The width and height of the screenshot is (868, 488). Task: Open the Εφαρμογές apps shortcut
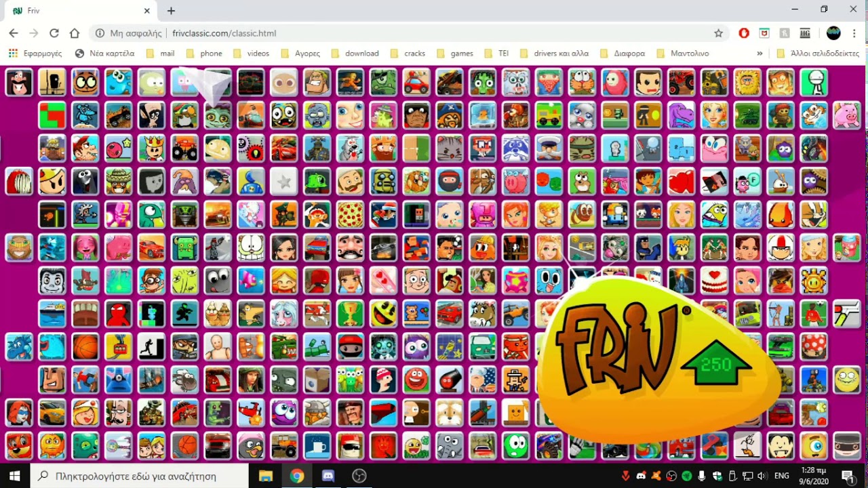pyautogui.click(x=35, y=53)
